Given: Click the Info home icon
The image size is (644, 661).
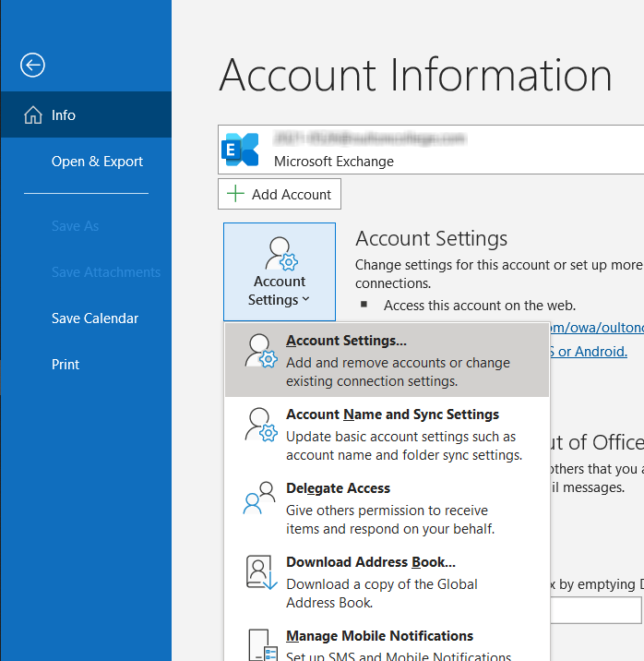Looking at the screenshot, I should pos(33,114).
